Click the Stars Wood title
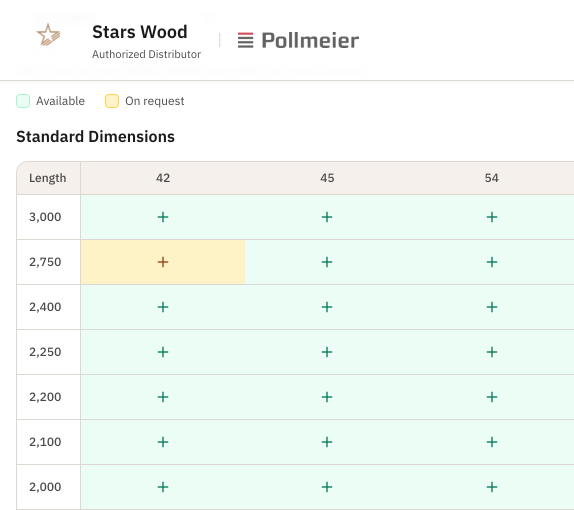This screenshot has height=510, width=574. tap(139, 32)
